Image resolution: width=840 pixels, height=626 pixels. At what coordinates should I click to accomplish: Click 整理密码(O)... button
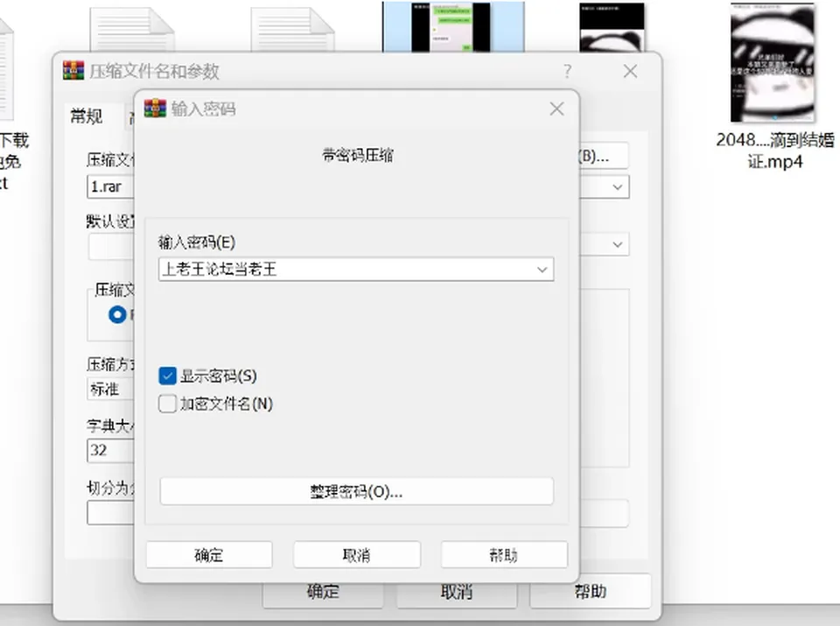pos(356,491)
